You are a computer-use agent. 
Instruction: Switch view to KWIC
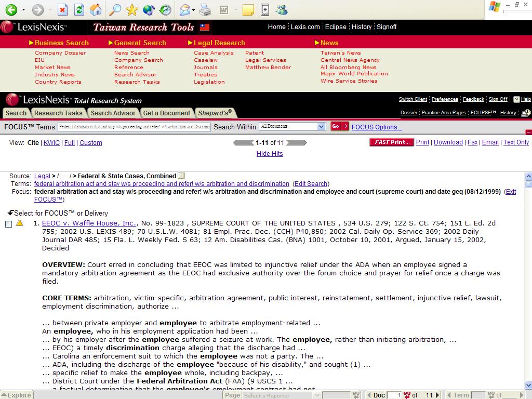51,143
